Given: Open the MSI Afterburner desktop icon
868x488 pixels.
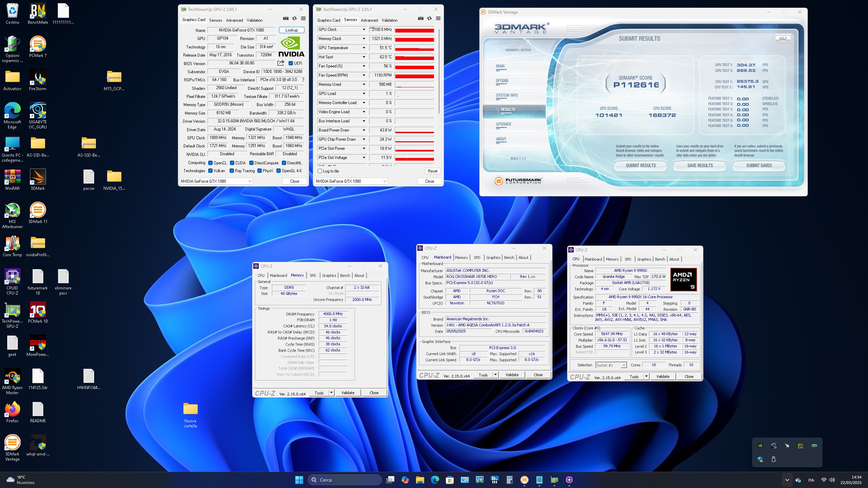Looking at the screenshot, I should [x=12, y=215].
